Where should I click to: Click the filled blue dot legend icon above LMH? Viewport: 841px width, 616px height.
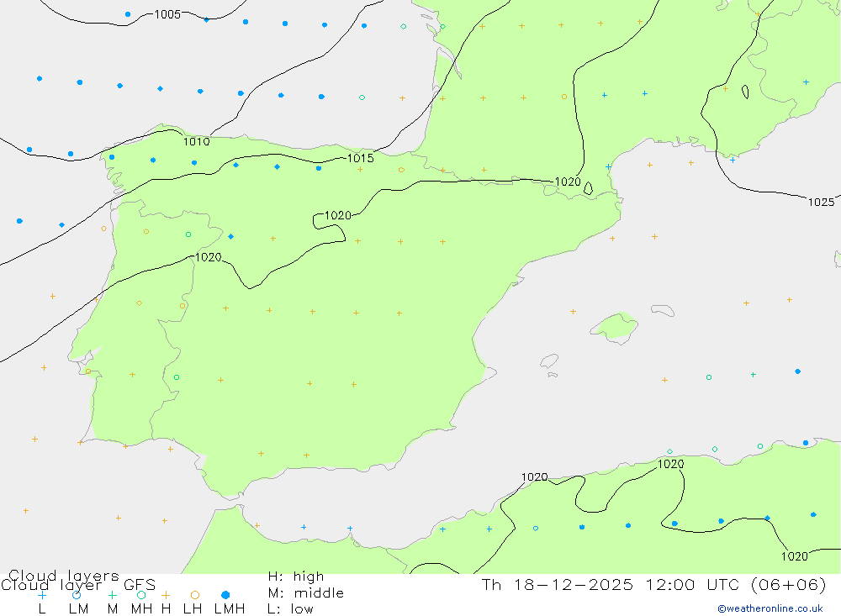click(225, 595)
